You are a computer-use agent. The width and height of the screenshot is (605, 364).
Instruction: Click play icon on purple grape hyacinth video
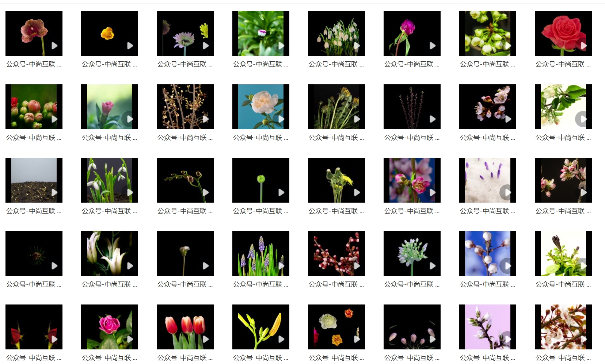pos(281,266)
